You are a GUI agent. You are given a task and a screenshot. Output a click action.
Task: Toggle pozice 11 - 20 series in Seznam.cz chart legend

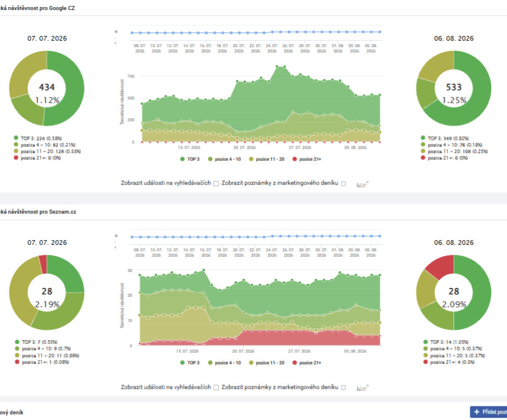(266, 363)
